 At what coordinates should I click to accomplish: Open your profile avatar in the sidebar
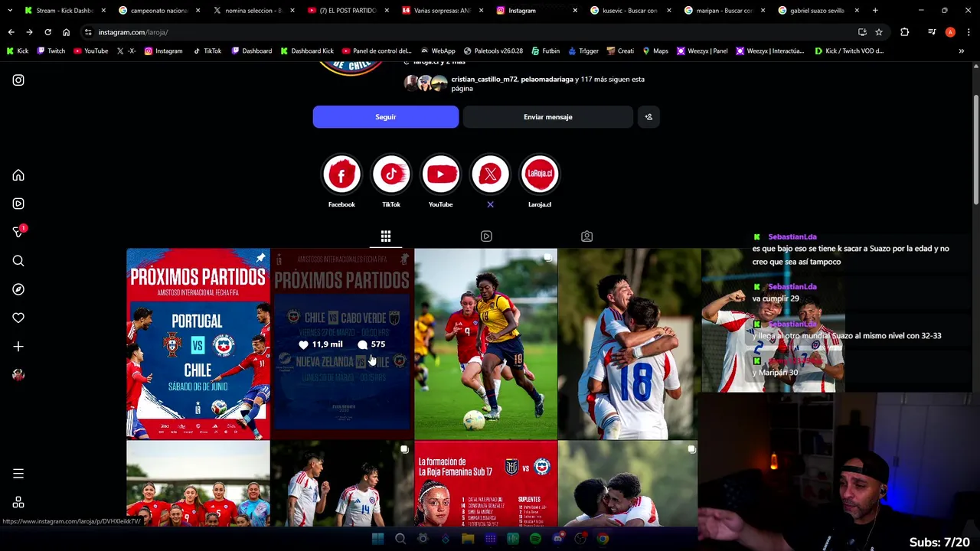tap(18, 375)
